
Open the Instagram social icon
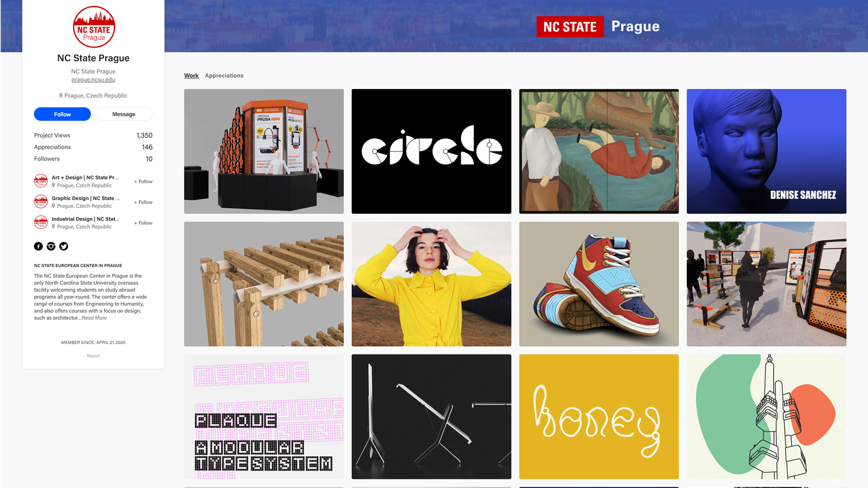[x=51, y=246]
